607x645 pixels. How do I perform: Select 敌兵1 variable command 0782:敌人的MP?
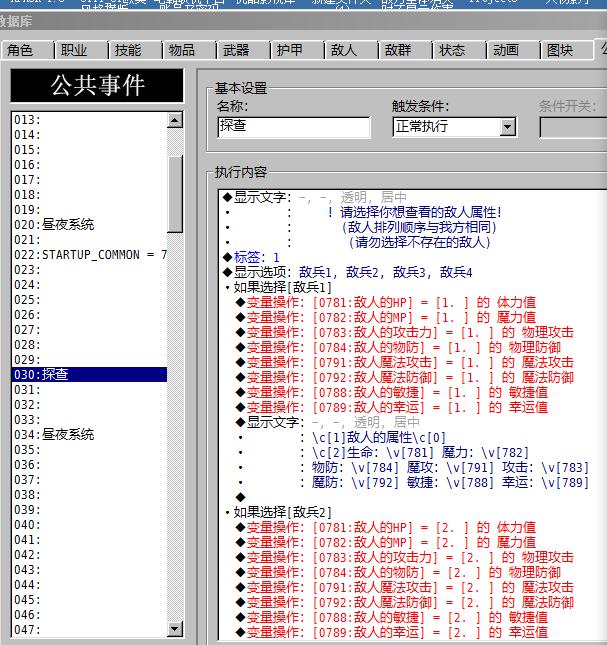click(x=386, y=317)
